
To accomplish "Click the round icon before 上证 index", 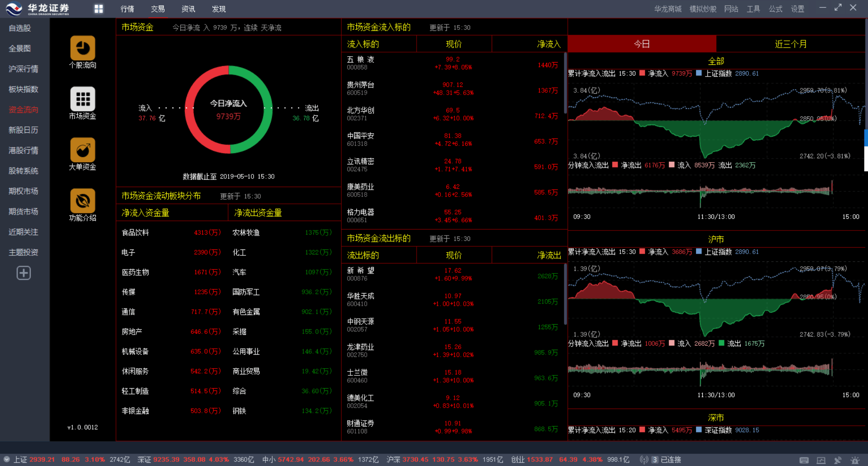I will tap(6, 459).
